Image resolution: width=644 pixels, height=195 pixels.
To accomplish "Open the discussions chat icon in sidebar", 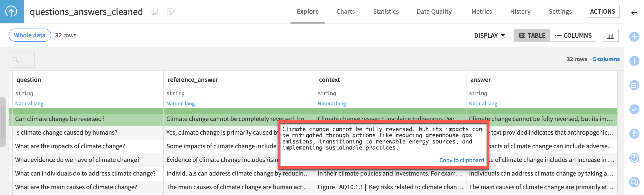I will (634, 182).
